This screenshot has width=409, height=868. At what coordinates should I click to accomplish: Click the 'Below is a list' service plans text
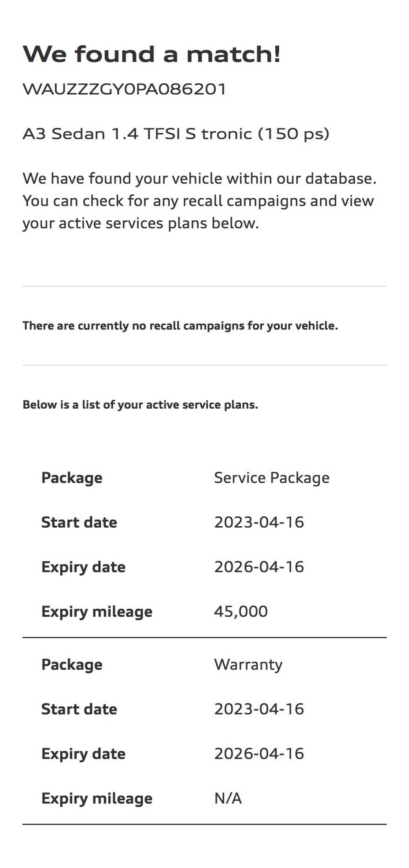(x=140, y=405)
